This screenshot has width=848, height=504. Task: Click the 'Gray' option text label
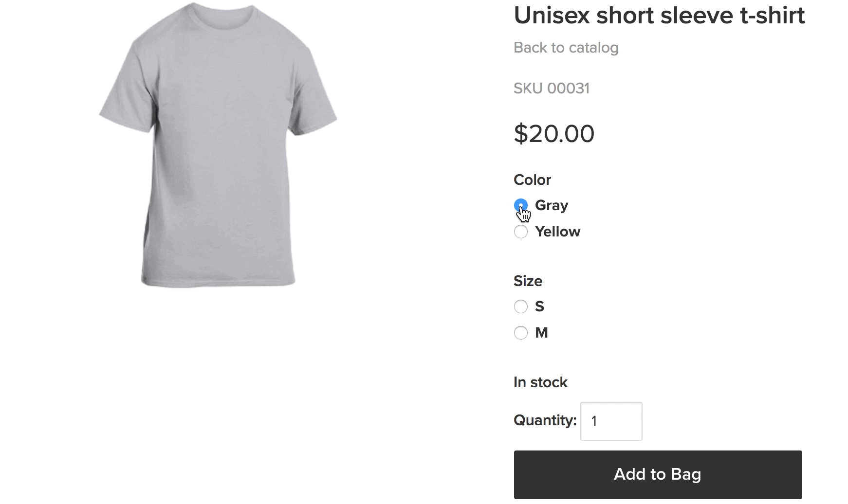[551, 205]
